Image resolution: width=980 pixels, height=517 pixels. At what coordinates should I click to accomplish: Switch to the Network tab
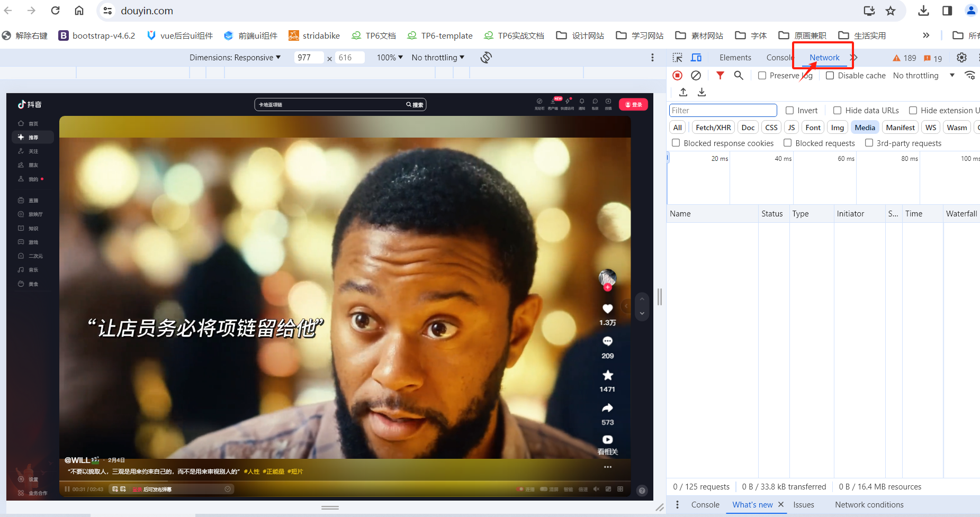pyautogui.click(x=824, y=58)
